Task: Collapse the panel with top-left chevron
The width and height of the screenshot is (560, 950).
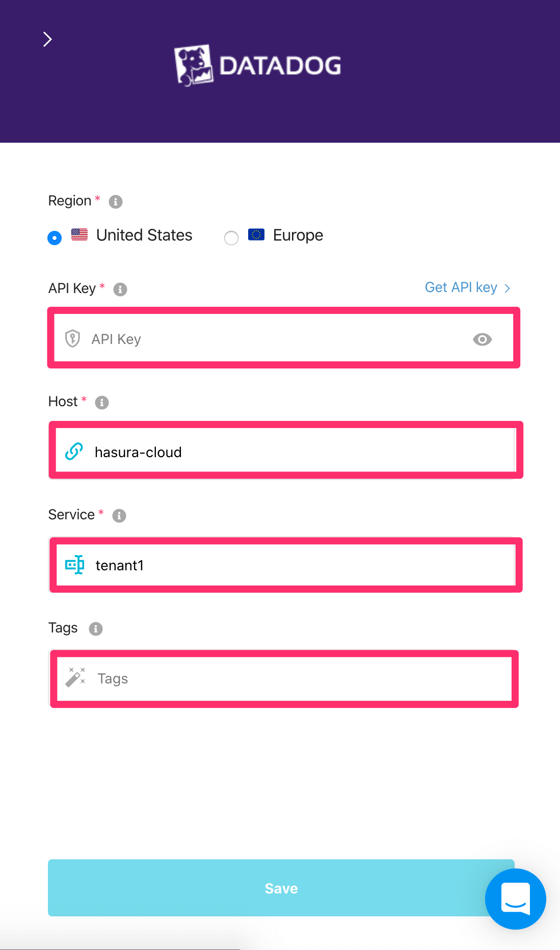Action: click(47, 39)
